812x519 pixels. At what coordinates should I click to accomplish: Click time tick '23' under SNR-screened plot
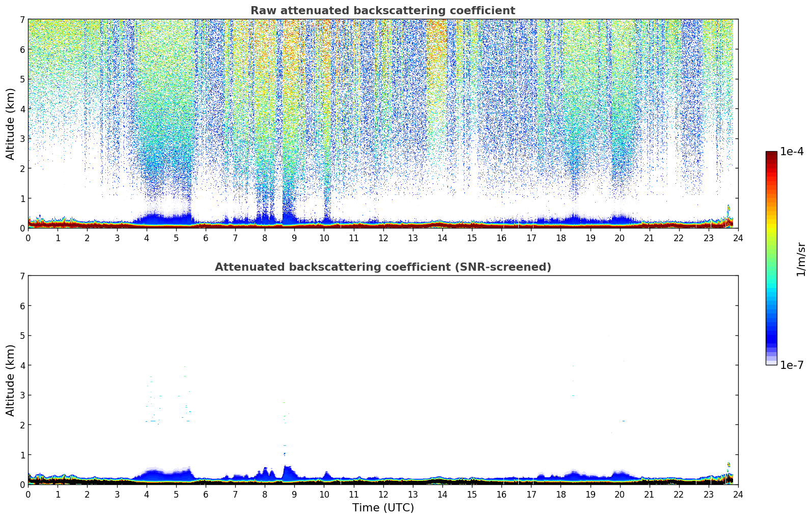[x=709, y=494]
